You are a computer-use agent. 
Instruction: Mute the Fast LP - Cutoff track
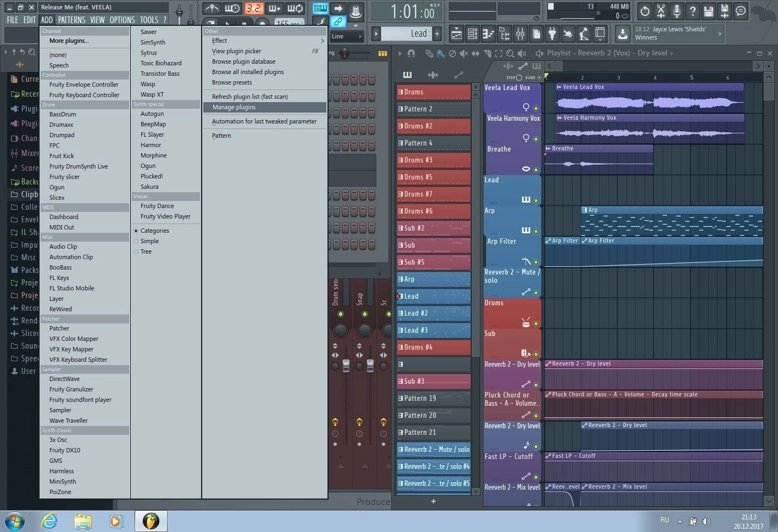pyautogui.click(x=536, y=477)
